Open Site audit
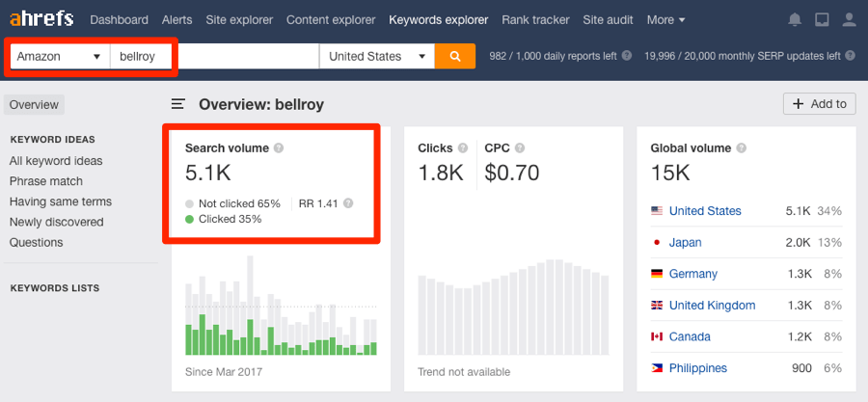Image resolution: width=868 pixels, height=402 pixels. point(608,20)
